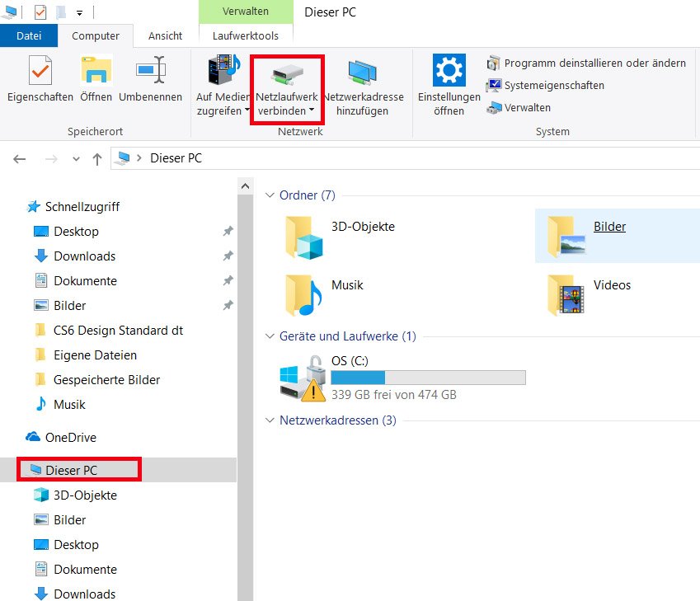The width and height of the screenshot is (700, 601).
Task: Collapse the Ordner (7) group
Action: 269,195
